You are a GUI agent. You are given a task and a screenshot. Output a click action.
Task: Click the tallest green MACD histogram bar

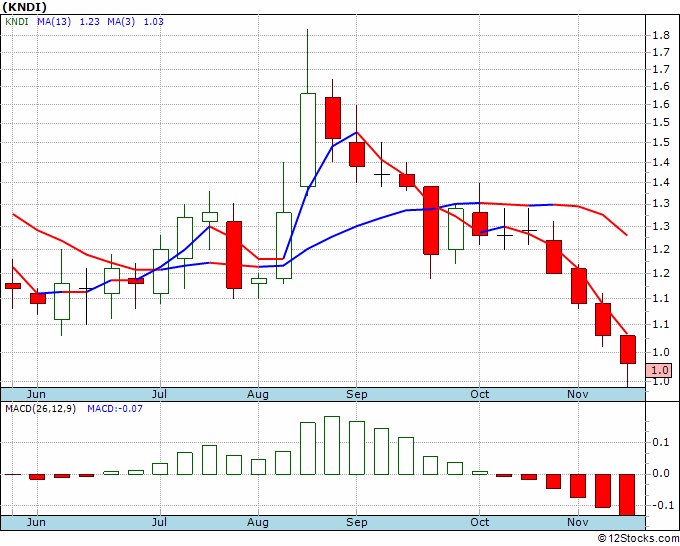coord(332,445)
